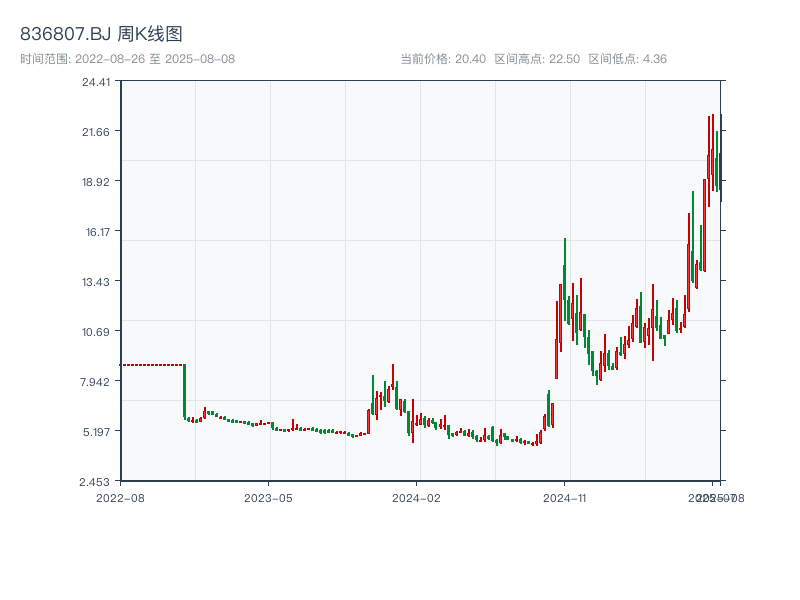This screenshot has height=600, width=800.
Task: Select the 2.453 y-axis label
Action: pyautogui.click(x=97, y=482)
